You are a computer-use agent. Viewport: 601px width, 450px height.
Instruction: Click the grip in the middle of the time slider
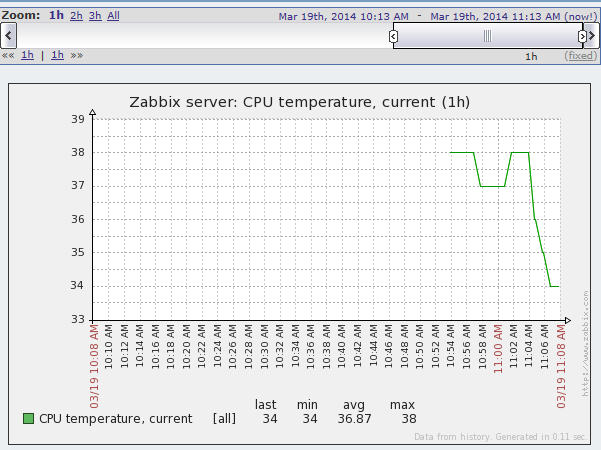[488, 36]
